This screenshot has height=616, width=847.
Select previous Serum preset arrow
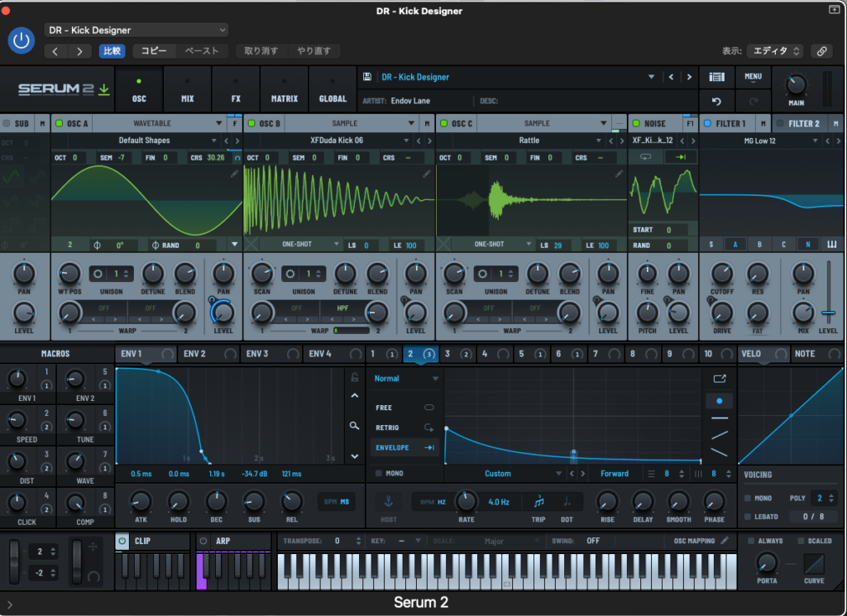(671, 77)
